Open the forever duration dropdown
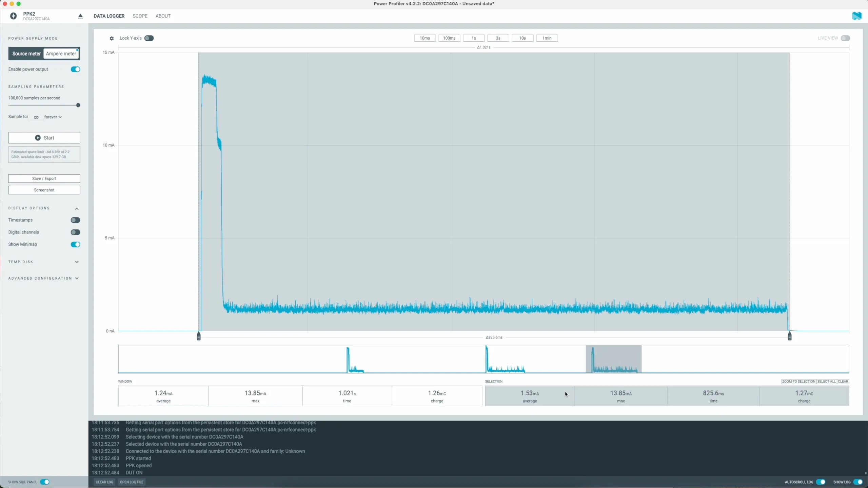Image resolution: width=868 pixels, height=488 pixels. pos(53,117)
